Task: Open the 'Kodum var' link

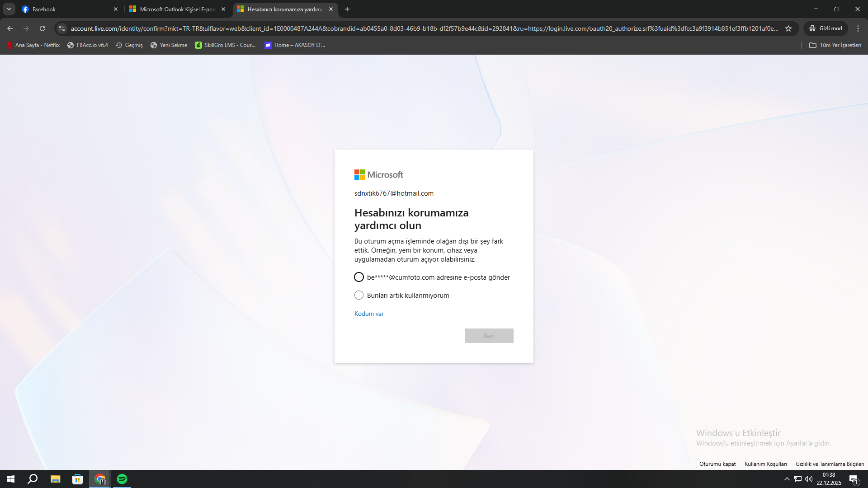Action: [369, 314]
